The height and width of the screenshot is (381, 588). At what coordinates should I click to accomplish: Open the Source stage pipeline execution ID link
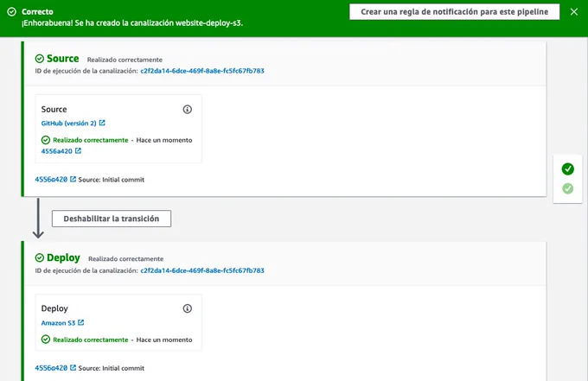point(202,71)
